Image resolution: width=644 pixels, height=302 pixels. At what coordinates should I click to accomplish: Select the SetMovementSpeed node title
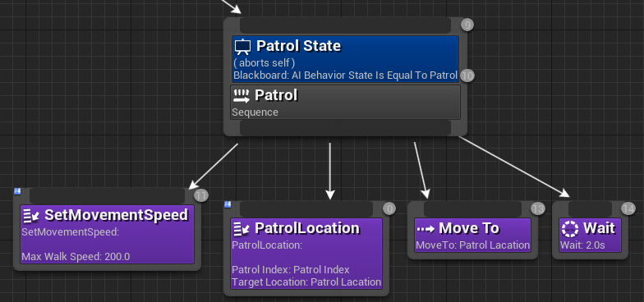117,215
